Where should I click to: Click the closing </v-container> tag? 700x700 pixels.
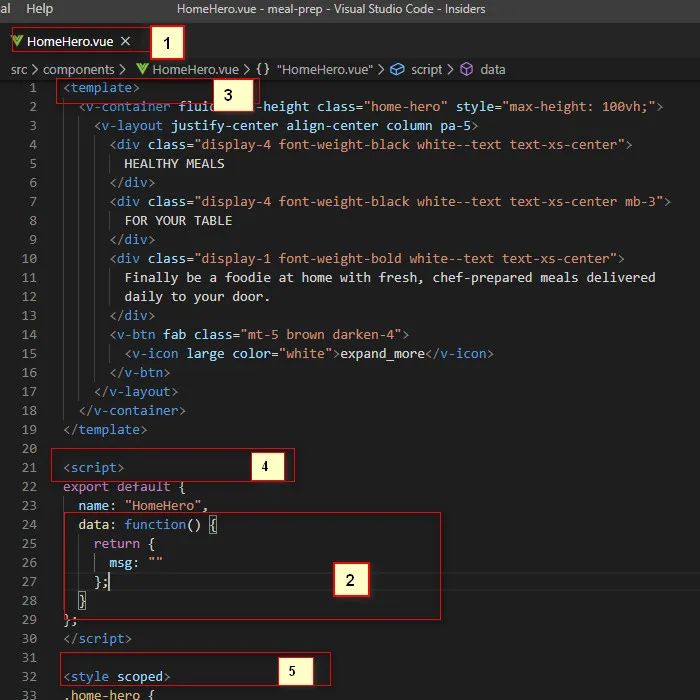(132, 411)
